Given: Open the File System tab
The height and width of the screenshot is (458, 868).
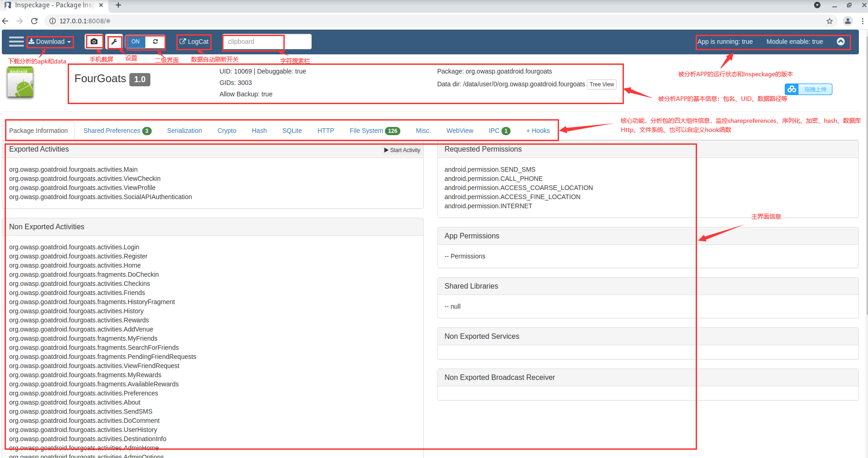Looking at the screenshot, I should point(375,131).
